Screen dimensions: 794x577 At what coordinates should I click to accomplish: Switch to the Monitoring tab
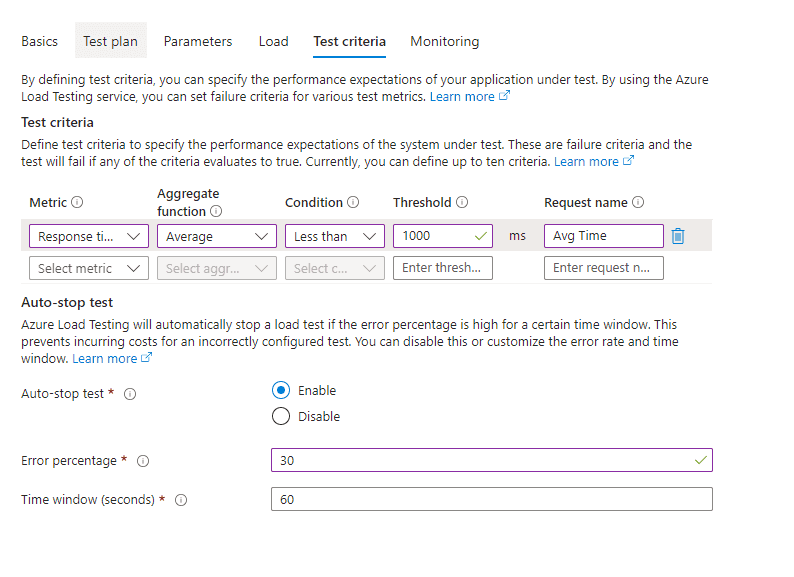click(445, 42)
